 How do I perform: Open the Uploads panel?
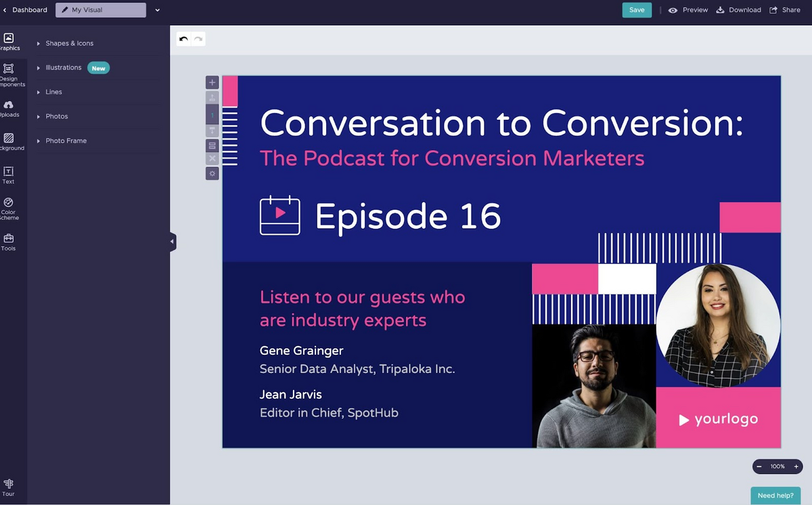click(9, 108)
